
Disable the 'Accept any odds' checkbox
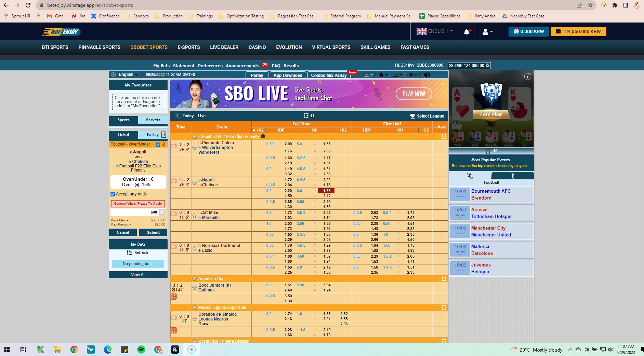pos(113,194)
